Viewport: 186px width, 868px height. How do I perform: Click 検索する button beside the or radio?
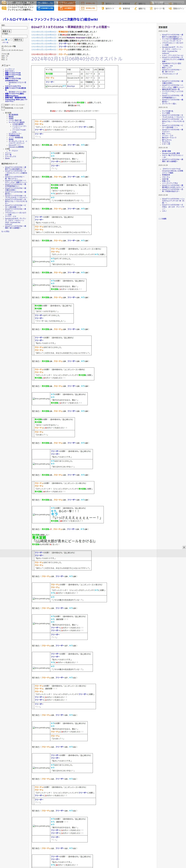18,40
